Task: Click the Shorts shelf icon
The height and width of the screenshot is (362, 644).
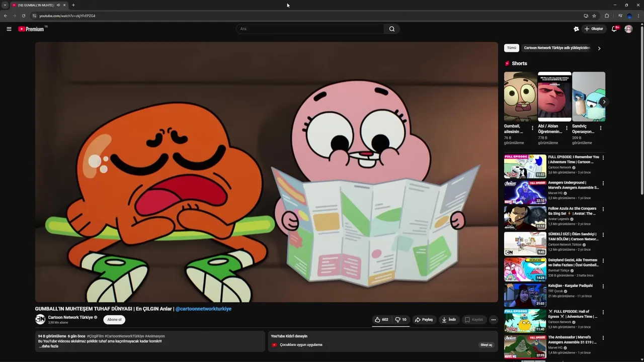Action: 507,63
